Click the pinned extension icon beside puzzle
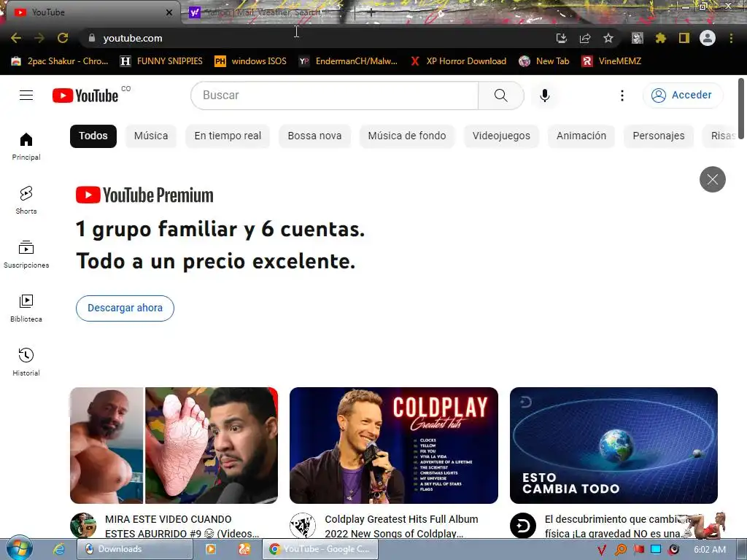747x560 pixels. coord(637,38)
